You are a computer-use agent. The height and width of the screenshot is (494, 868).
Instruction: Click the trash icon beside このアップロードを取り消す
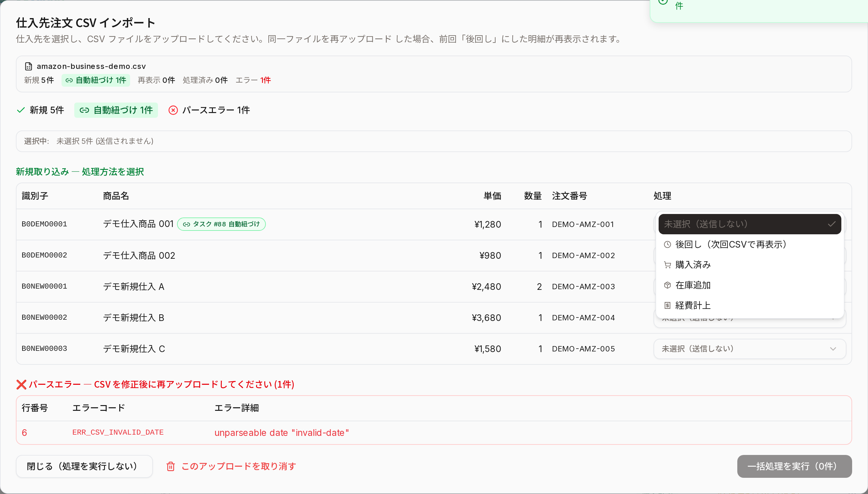[170, 466]
